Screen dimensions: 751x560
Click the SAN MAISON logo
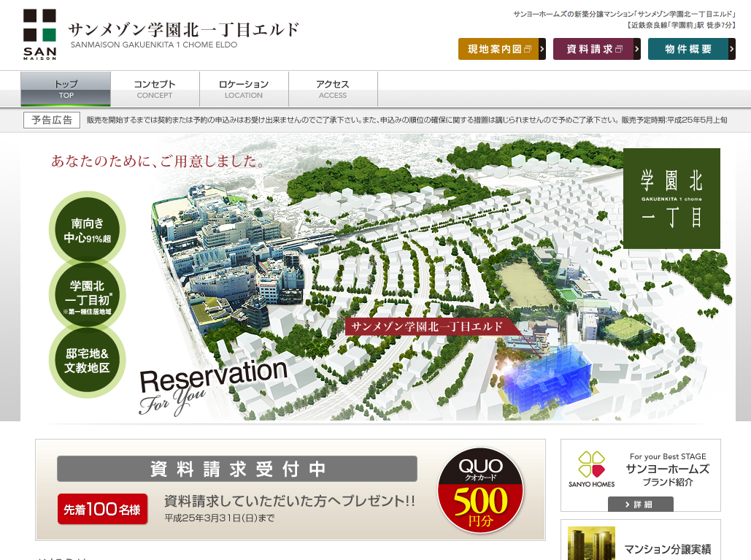tap(39, 34)
